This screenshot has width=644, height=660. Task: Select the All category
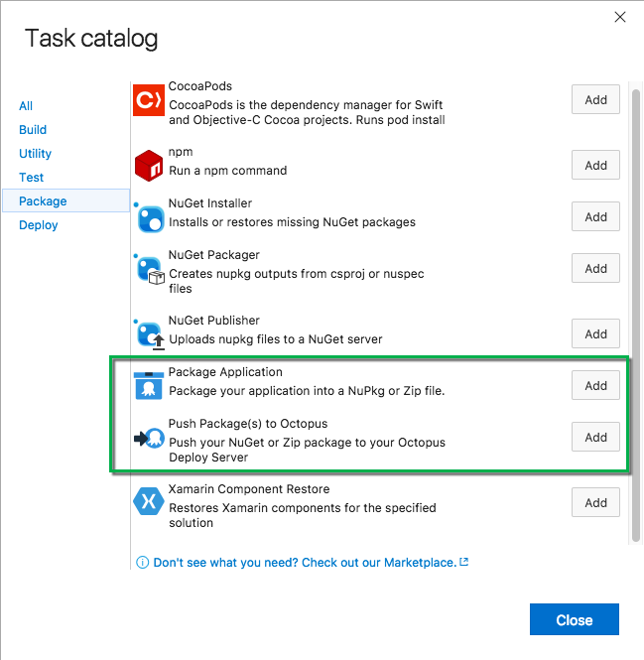click(x=26, y=106)
